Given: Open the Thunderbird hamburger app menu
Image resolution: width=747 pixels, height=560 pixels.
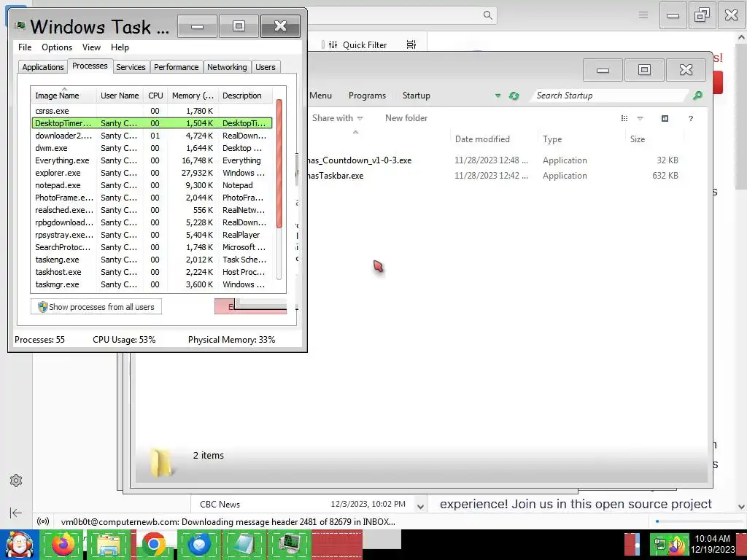Looking at the screenshot, I should pos(643,15).
